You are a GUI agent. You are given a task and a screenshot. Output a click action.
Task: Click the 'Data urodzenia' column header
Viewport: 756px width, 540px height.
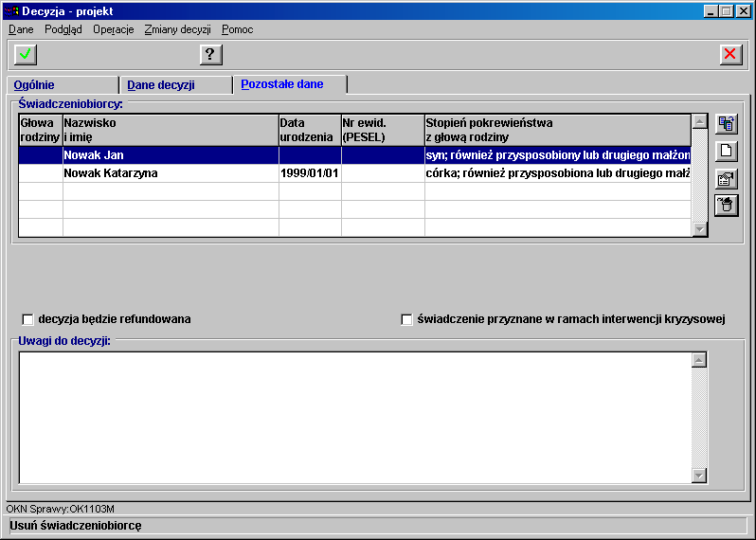click(310, 130)
